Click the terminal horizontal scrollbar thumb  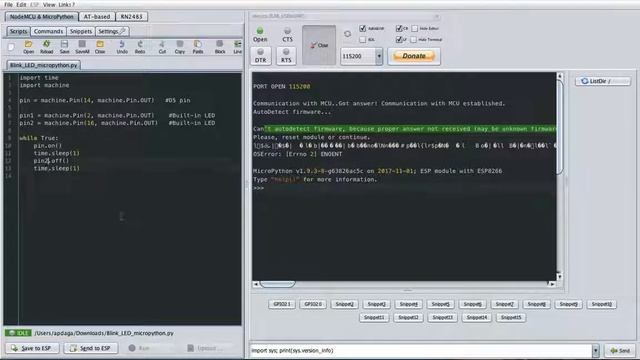click(x=278, y=284)
